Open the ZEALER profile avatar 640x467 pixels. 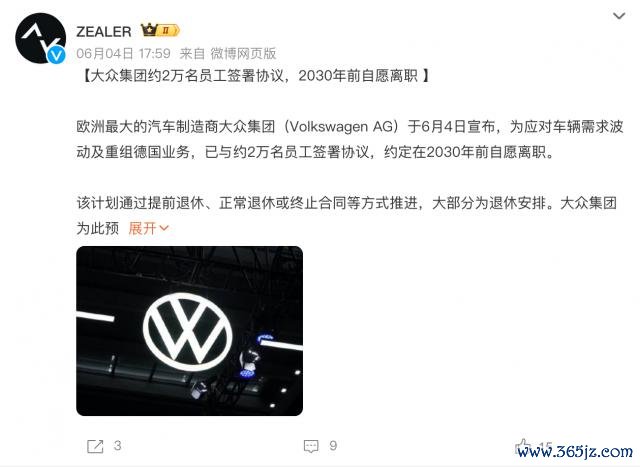[40, 38]
